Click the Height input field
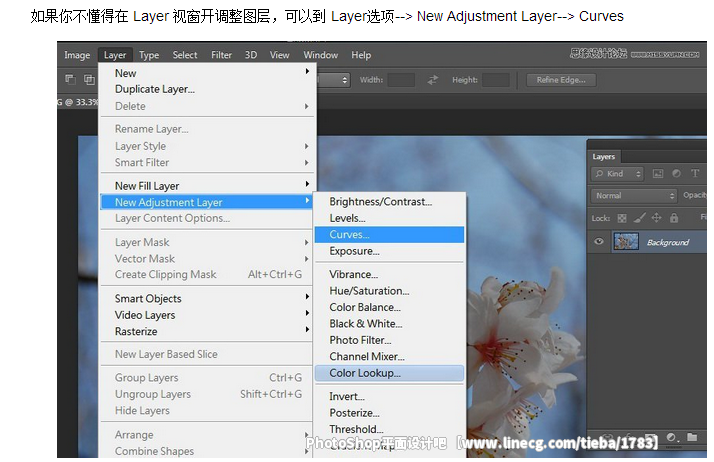 (496, 80)
